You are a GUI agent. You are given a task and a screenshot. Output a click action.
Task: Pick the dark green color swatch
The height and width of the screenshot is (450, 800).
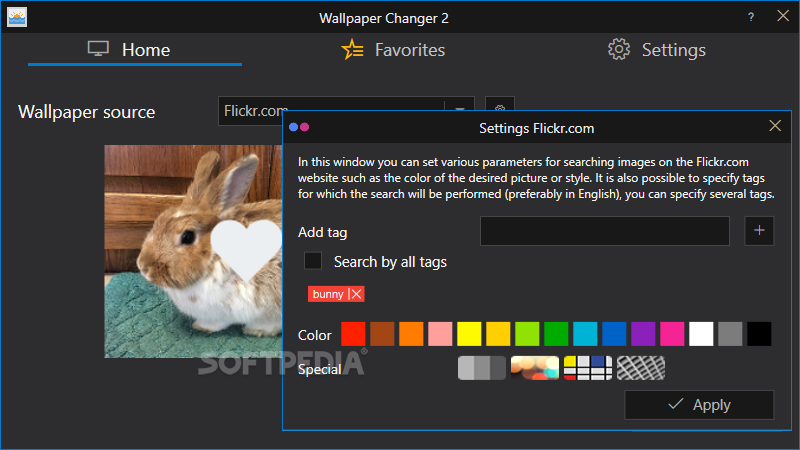[556, 334]
